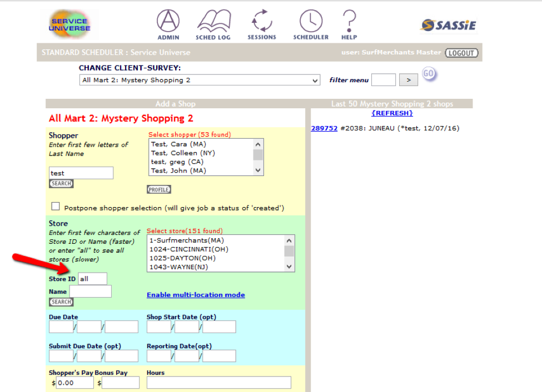Click the {REFRESH} link
The width and height of the screenshot is (542, 392).
pos(392,113)
